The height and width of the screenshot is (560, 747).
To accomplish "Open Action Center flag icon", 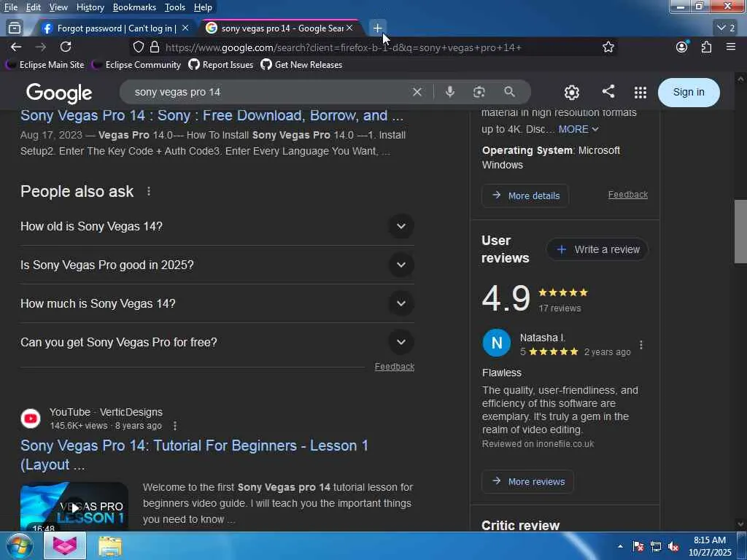I will pos(638,547).
